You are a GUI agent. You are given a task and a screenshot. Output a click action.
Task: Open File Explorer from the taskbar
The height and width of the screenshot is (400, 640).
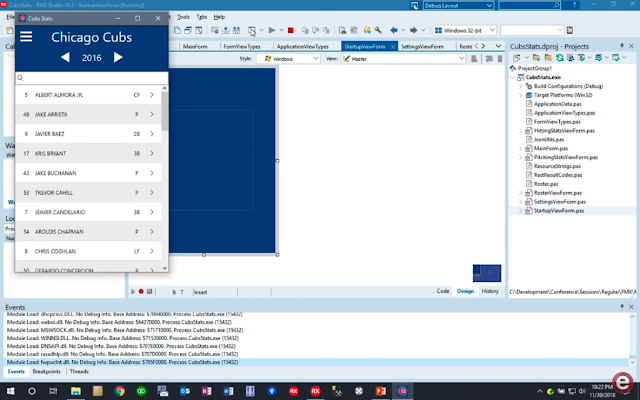point(76,391)
